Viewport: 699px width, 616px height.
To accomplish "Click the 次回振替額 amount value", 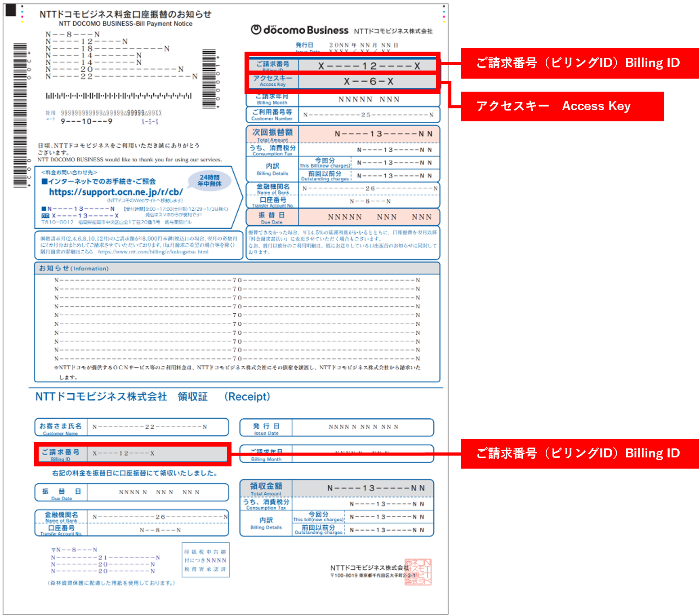I will (383, 134).
